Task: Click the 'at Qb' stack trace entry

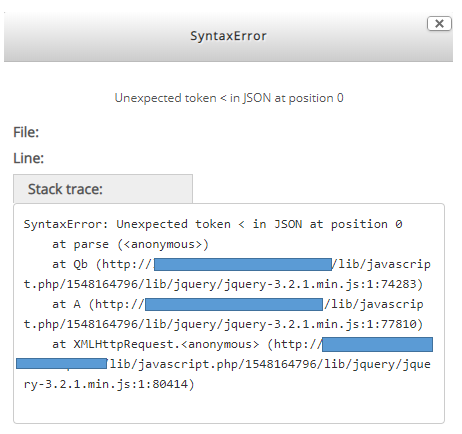Action: 70,264
